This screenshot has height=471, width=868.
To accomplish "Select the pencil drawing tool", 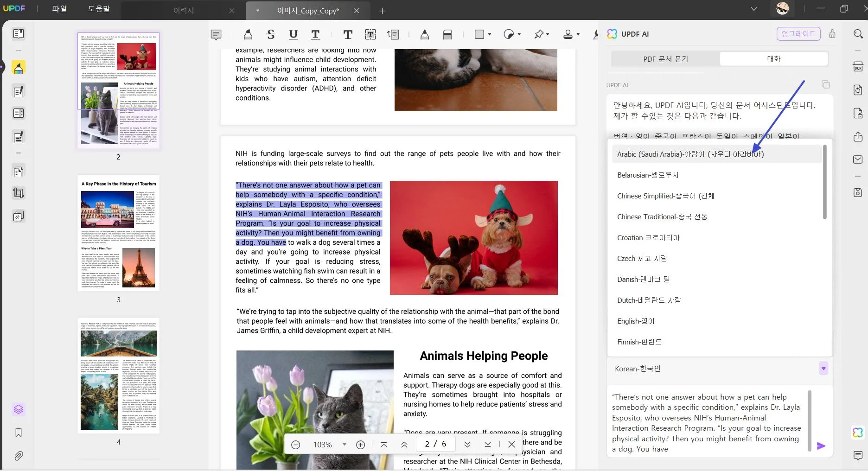I will tap(425, 34).
